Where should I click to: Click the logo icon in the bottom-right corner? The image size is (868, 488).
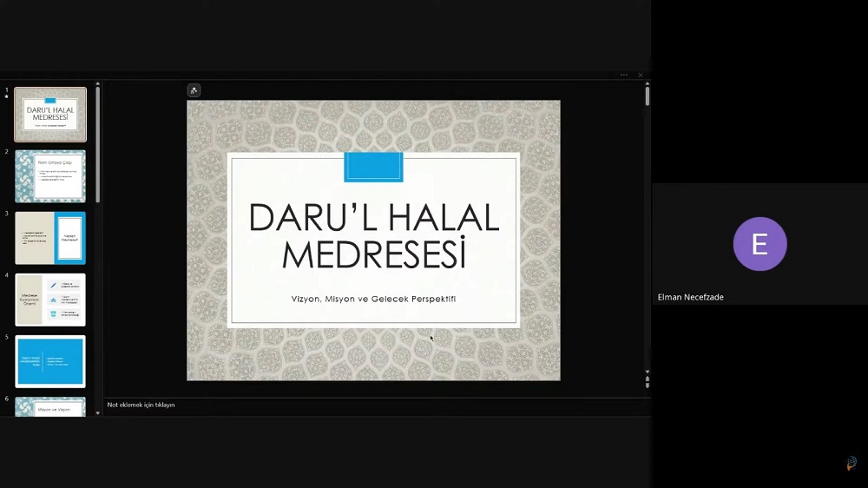[852, 464]
